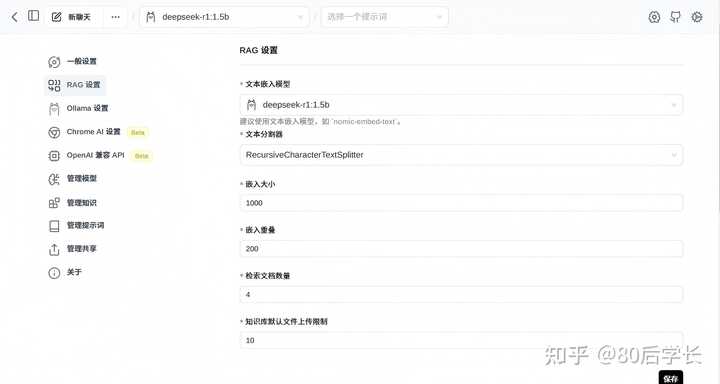Click the chunk overlap field showing 200
The width and height of the screenshot is (720, 384).
(461, 248)
